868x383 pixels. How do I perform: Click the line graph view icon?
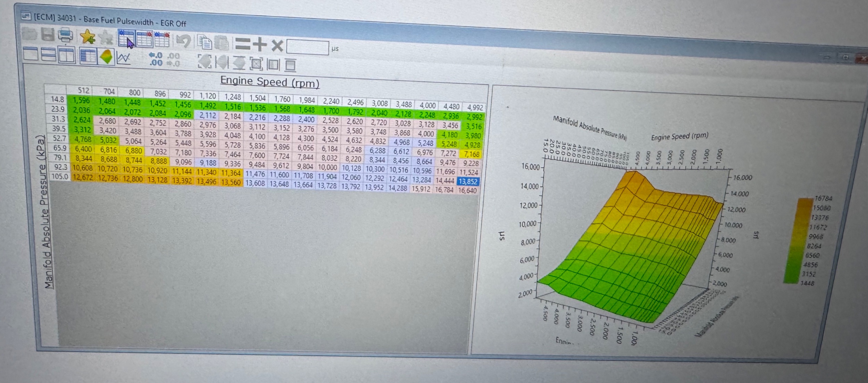[x=124, y=58]
